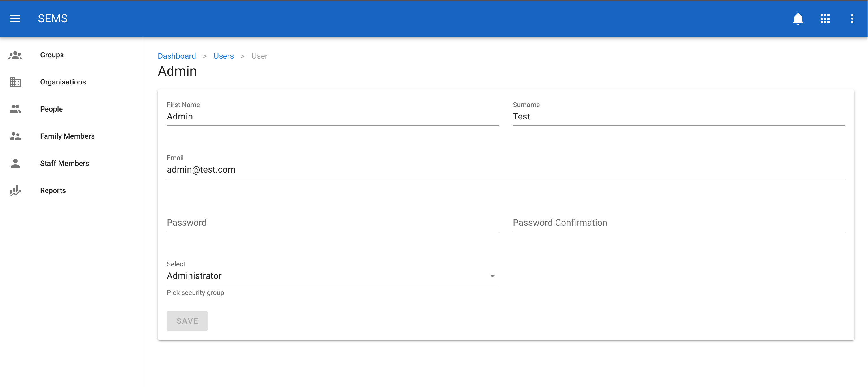Screen dimensions: 868x387
Task: Click the Family Members icon
Action: (x=15, y=136)
